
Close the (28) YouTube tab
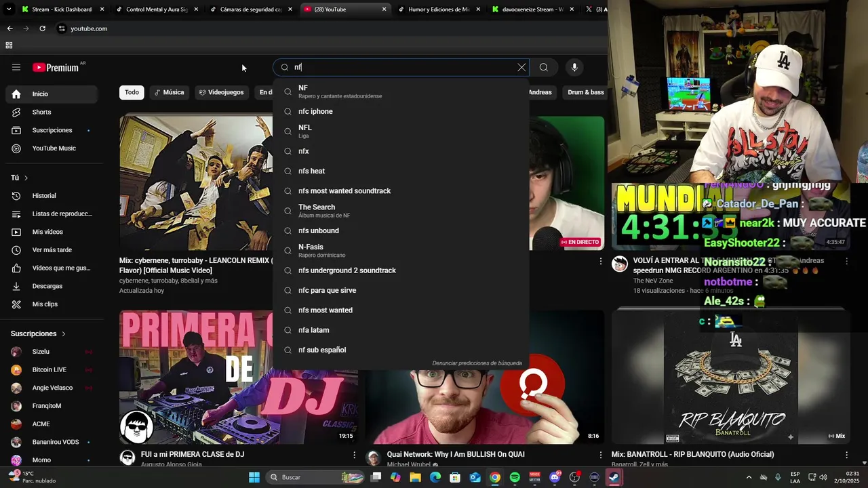(384, 9)
